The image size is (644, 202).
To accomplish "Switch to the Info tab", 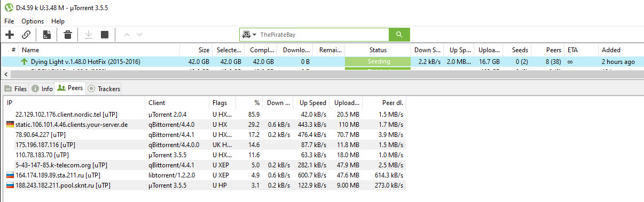I will coord(42,89).
